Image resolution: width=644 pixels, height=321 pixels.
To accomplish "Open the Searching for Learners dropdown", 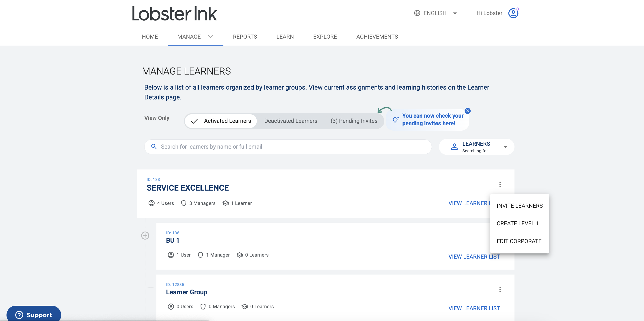I will pos(476,147).
